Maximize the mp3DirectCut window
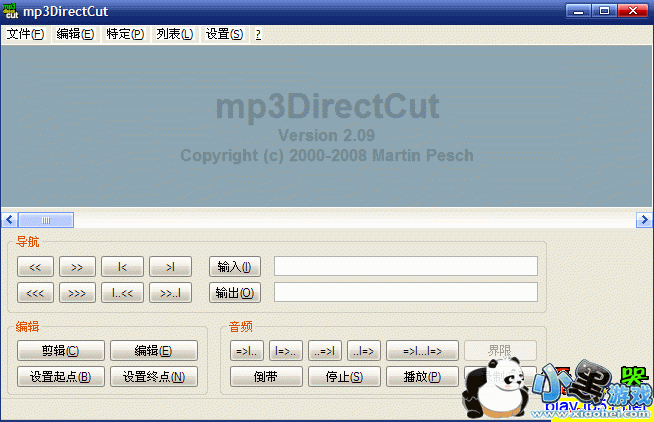 [x=604, y=11]
